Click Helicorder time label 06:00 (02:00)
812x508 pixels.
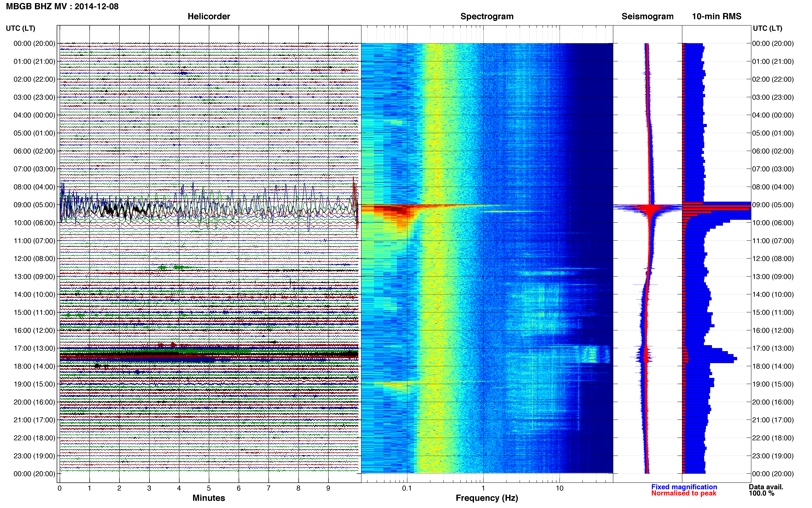(x=34, y=151)
